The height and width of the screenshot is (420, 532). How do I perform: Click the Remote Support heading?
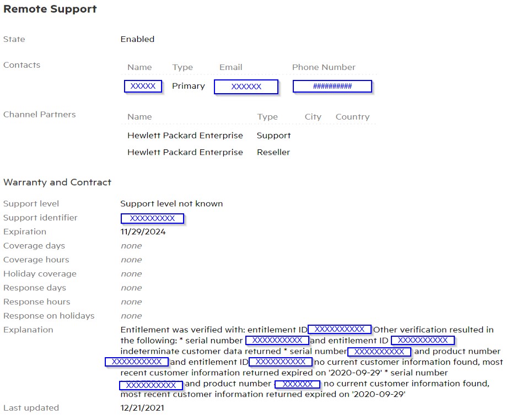click(x=50, y=9)
